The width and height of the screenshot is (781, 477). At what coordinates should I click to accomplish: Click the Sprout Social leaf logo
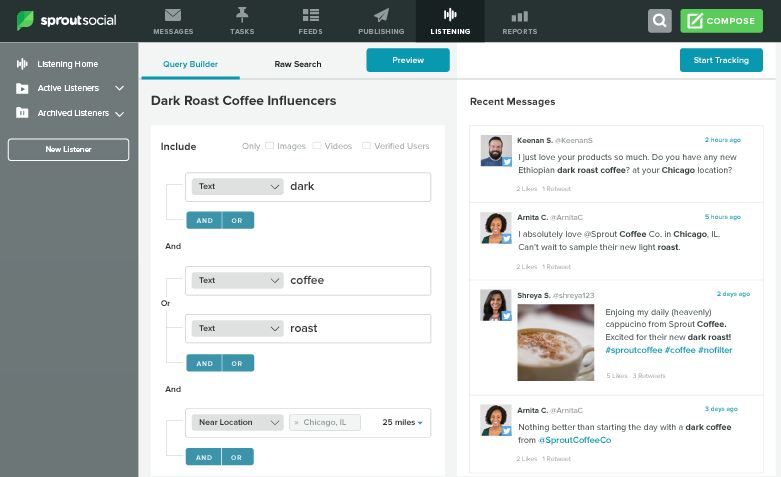pos(26,21)
